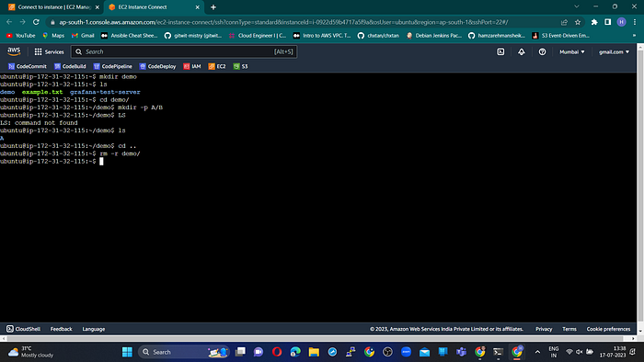
Task: Click the Windows taskbar Search box
Action: [184, 352]
